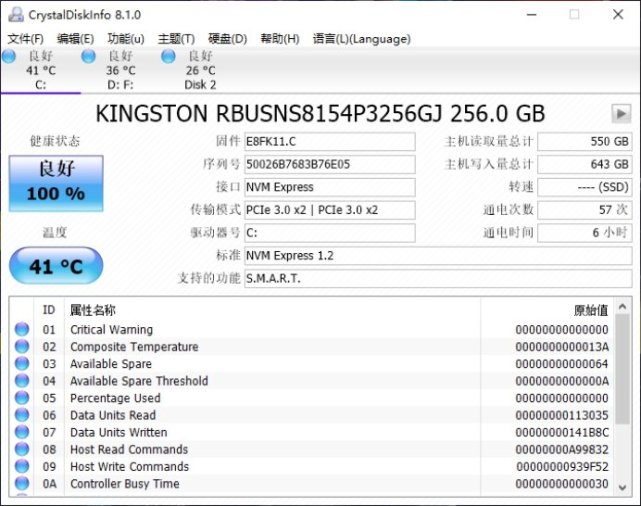Click the scroll up arrow of attribute list
The width and height of the screenshot is (641, 506).
pyautogui.click(x=622, y=307)
